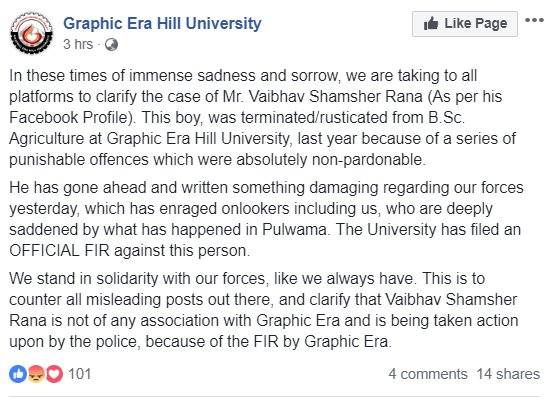Click the blue thumbs-up like reaction icon
The height and width of the screenshot is (402, 552).
click(x=18, y=374)
